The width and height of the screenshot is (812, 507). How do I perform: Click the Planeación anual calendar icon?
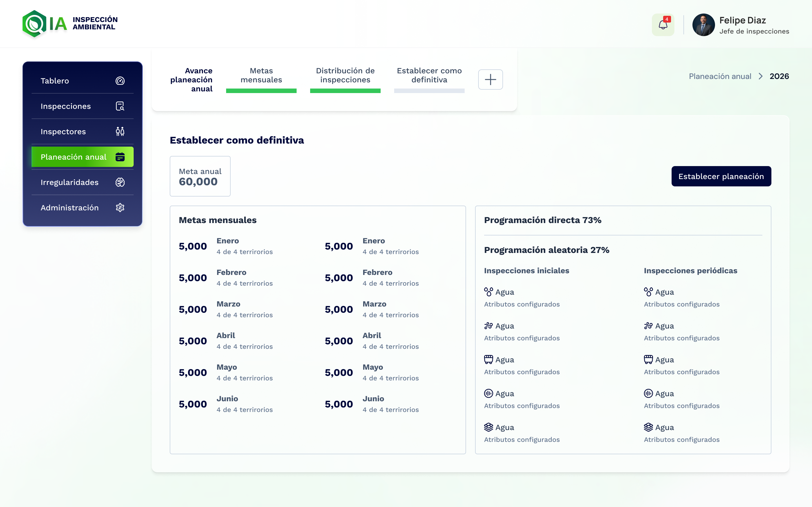[120, 157]
